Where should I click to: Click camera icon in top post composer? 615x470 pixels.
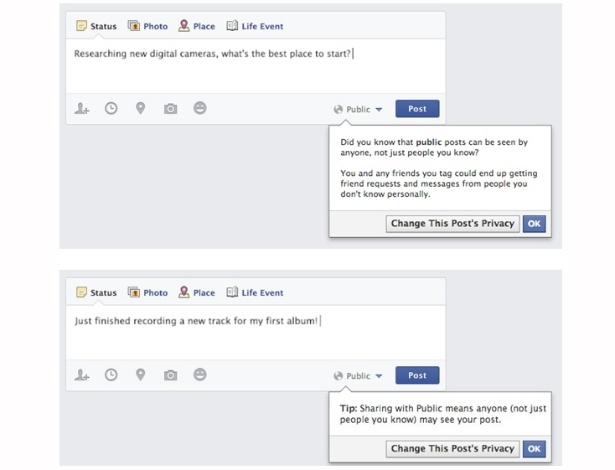[170, 109]
